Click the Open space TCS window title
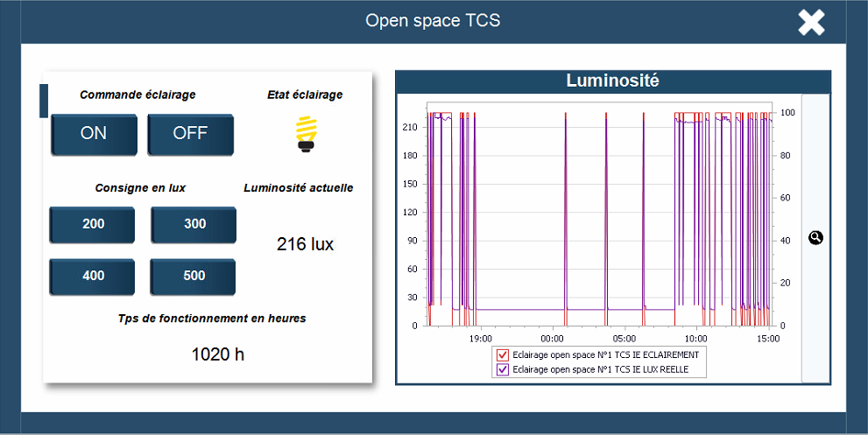The image size is (868, 435). [433, 20]
